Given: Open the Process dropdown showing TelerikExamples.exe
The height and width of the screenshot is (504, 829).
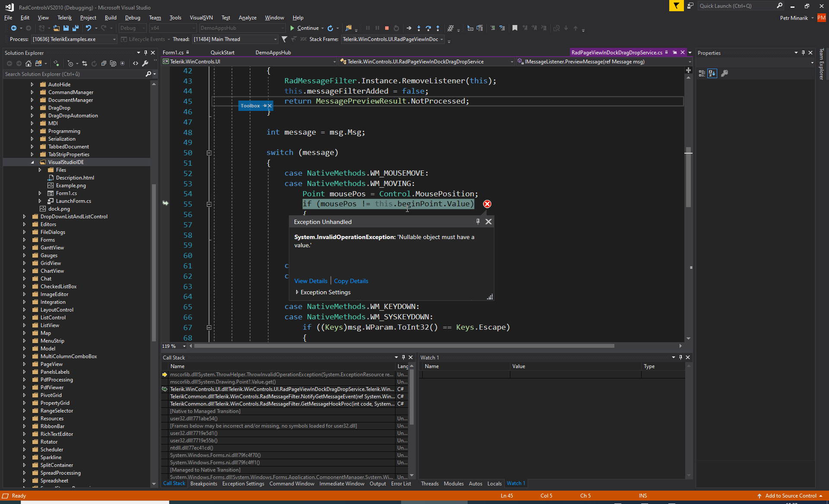Looking at the screenshot, I should click(x=74, y=39).
